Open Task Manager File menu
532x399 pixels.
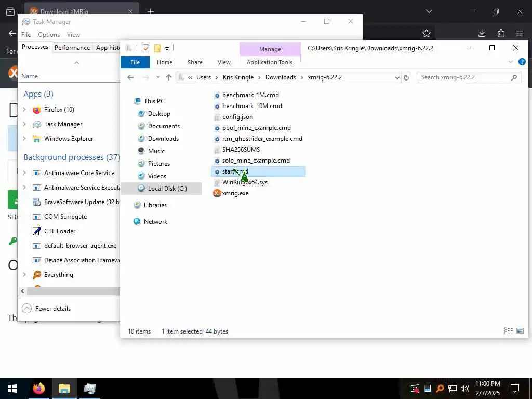click(x=26, y=35)
